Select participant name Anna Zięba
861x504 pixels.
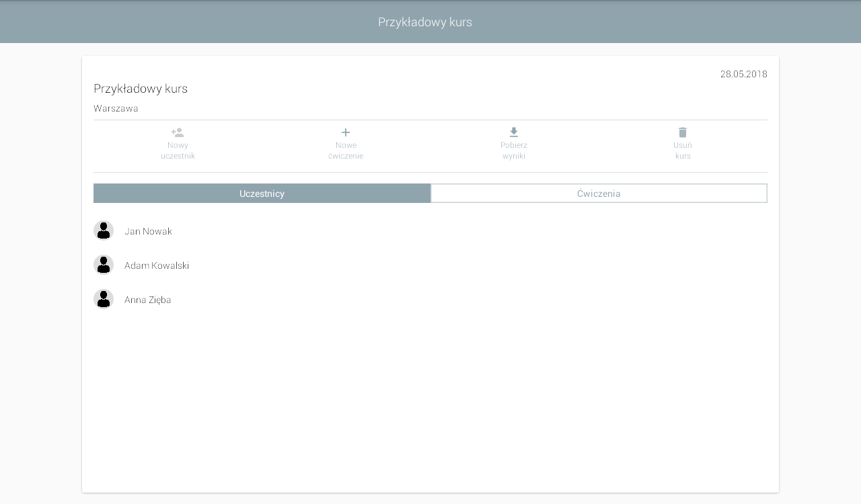click(148, 300)
